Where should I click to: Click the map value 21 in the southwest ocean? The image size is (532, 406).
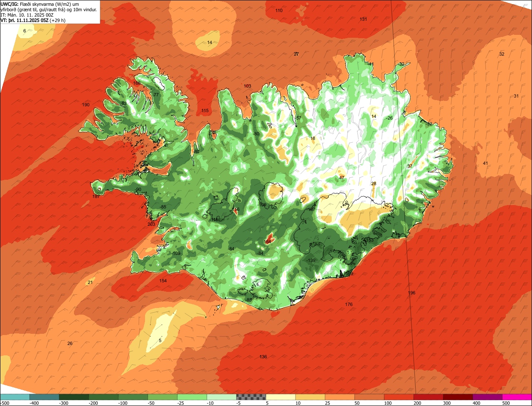90,282
